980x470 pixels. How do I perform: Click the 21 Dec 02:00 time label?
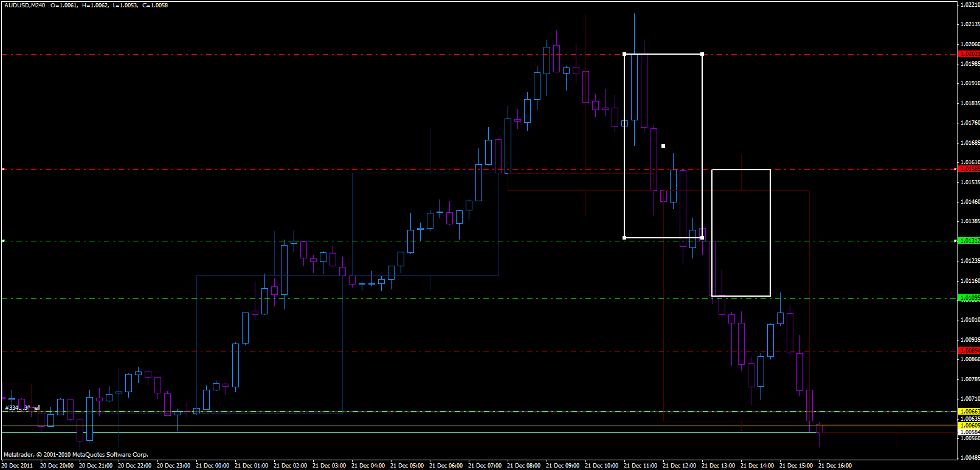coord(290,466)
